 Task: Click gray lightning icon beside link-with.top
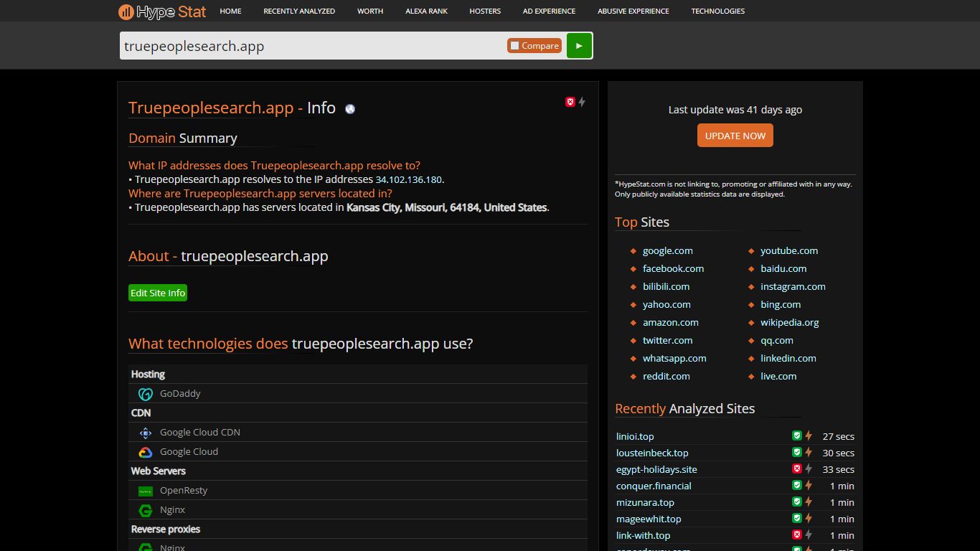click(x=809, y=534)
